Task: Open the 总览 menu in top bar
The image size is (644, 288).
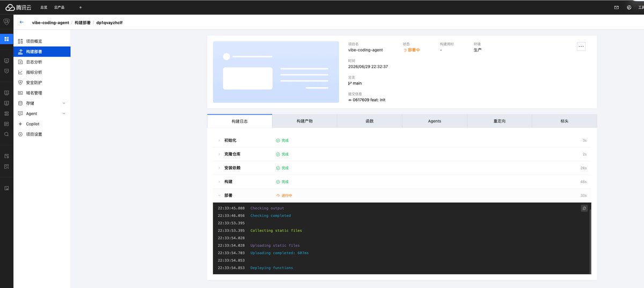Action: (44, 8)
